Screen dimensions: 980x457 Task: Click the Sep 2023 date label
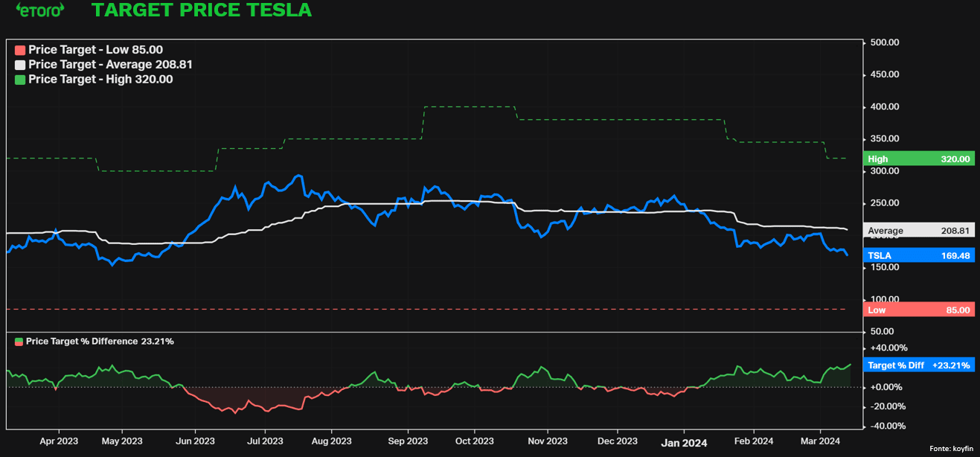tap(407, 441)
